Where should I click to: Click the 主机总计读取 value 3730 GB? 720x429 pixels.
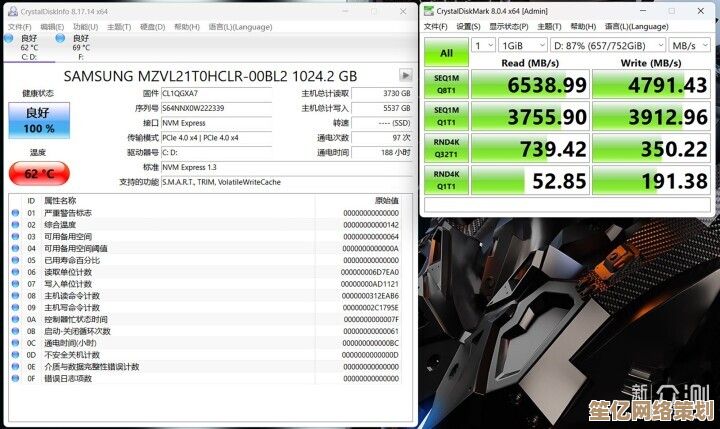coord(382,93)
